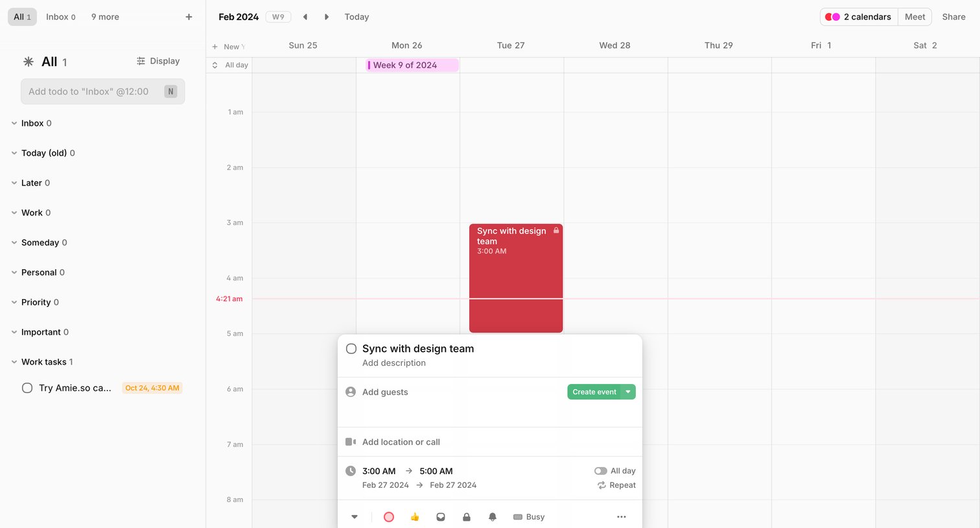Click the video camera location icon
The width and height of the screenshot is (980, 528).
point(351,442)
